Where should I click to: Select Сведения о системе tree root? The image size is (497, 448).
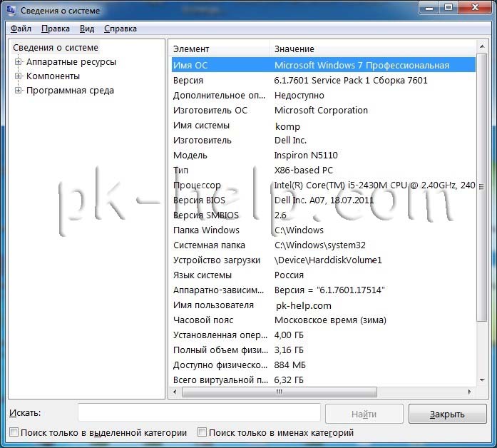pyautogui.click(x=56, y=48)
